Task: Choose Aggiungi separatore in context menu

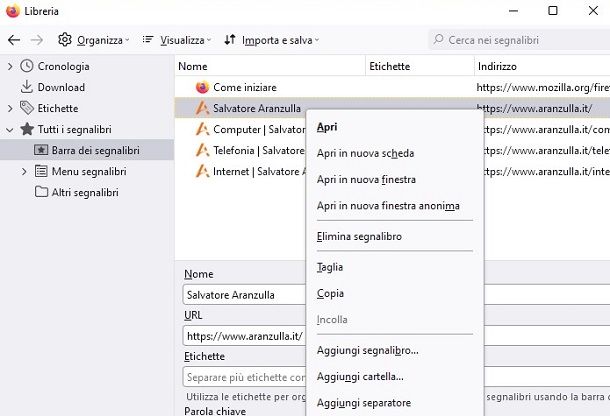Action: [x=395, y=402]
